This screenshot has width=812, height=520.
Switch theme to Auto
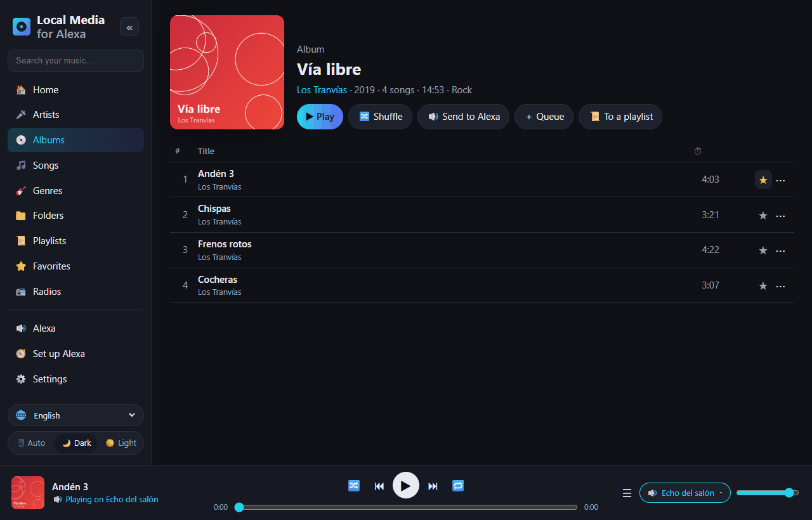click(32, 443)
